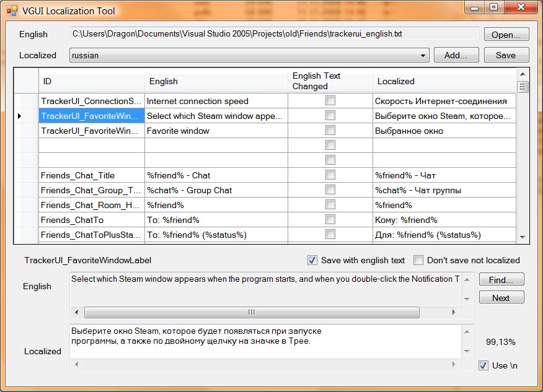Screen dimensions: 543x392
Task: Click the grid's vertical scrollbar up arrow
Action: [523, 74]
